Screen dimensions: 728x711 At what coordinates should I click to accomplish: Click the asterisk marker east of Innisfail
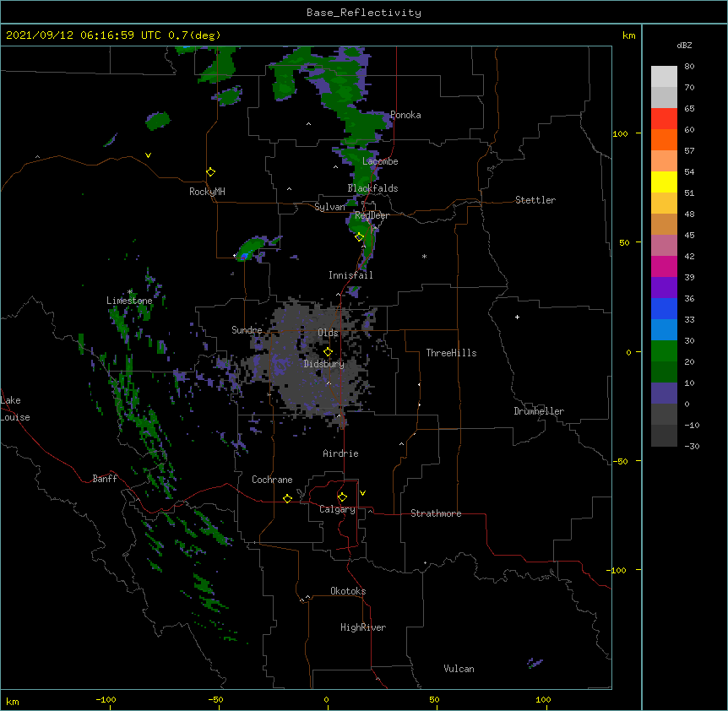click(424, 256)
